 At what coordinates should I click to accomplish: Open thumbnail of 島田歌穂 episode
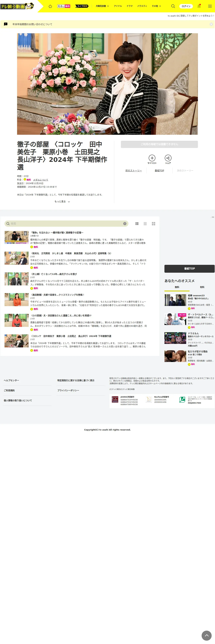[17, 299]
